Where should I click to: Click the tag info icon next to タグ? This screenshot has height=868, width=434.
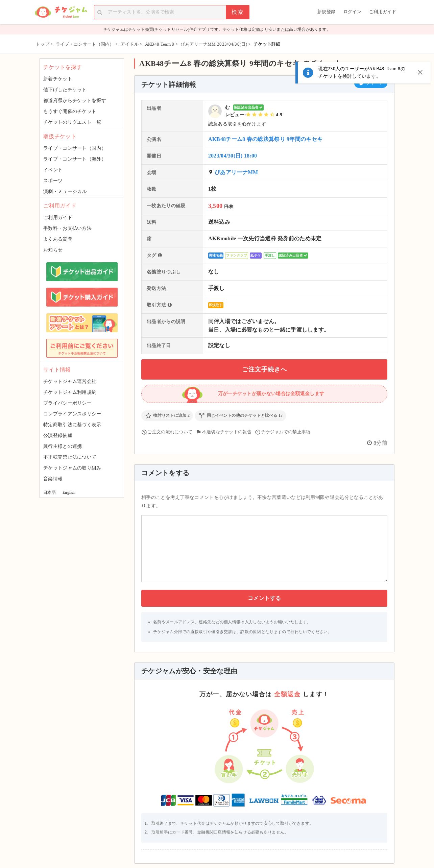pos(160,255)
